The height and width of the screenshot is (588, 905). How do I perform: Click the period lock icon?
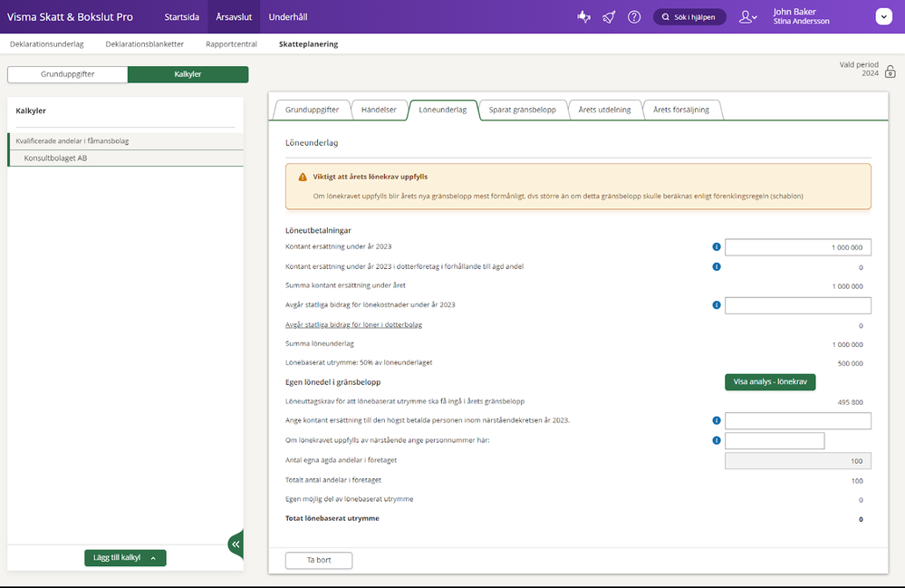pyautogui.click(x=890, y=72)
